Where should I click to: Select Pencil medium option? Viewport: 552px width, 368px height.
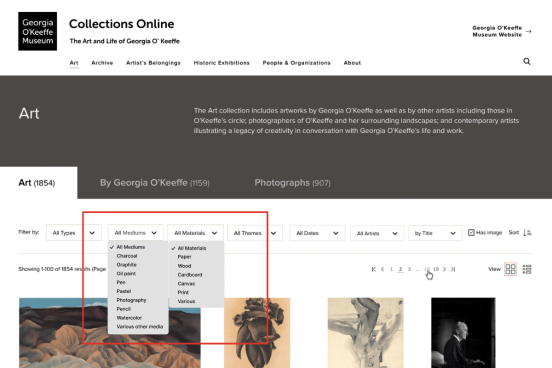[124, 309]
